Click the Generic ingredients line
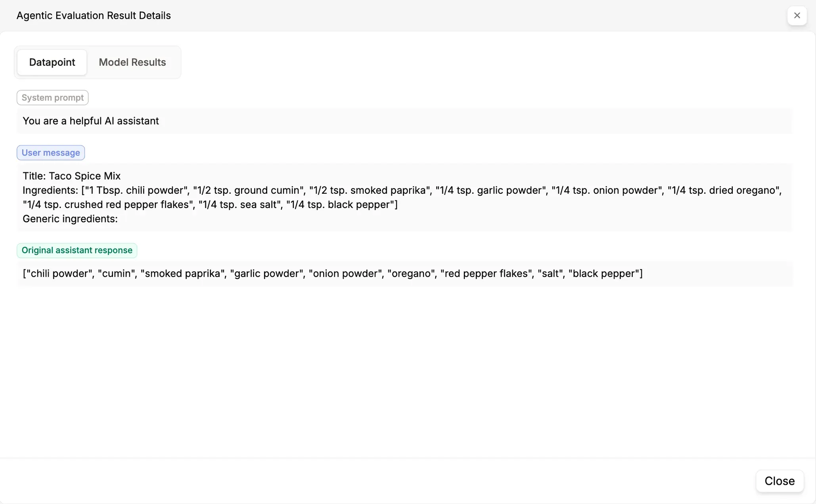Viewport: 816px width, 504px height. tap(70, 219)
